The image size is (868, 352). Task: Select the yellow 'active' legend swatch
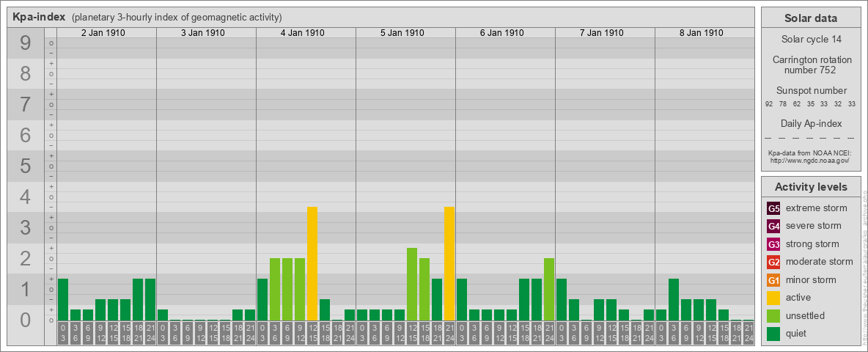pos(773,298)
